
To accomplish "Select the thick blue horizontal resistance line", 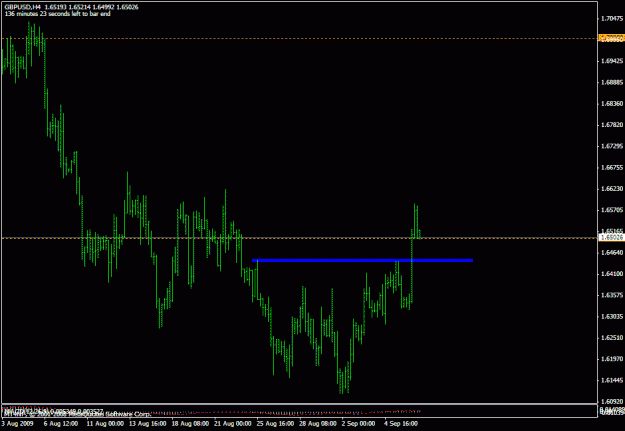I will click(362, 260).
